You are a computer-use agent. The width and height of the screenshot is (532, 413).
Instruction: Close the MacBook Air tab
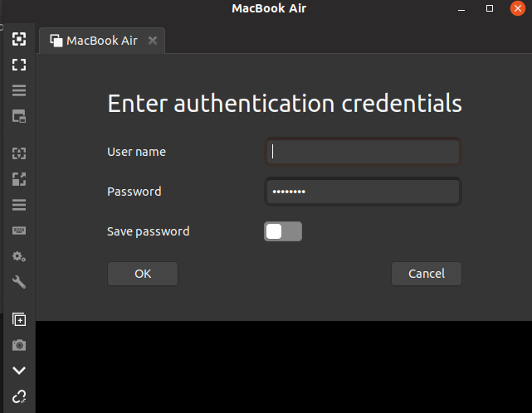pos(153,41)
